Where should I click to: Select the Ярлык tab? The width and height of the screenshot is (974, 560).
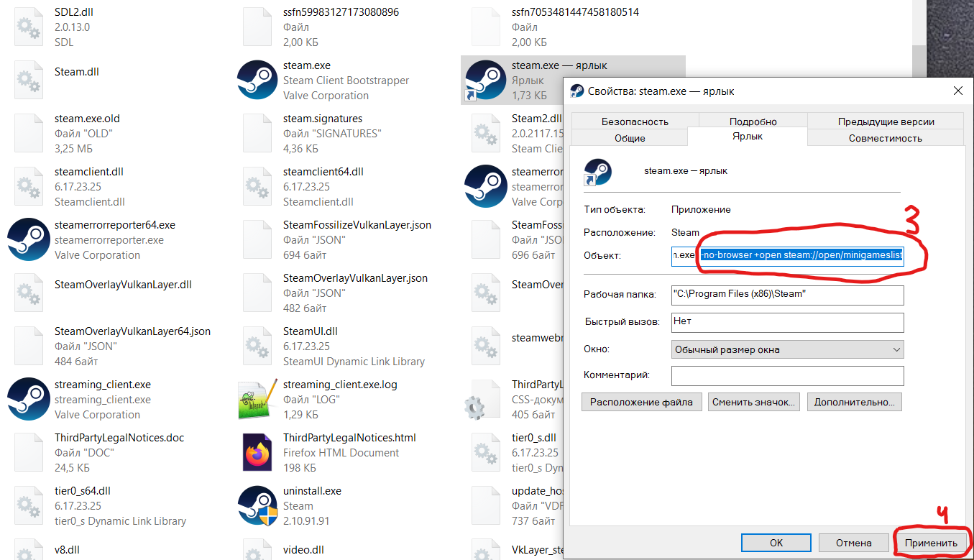pos(748,136)
